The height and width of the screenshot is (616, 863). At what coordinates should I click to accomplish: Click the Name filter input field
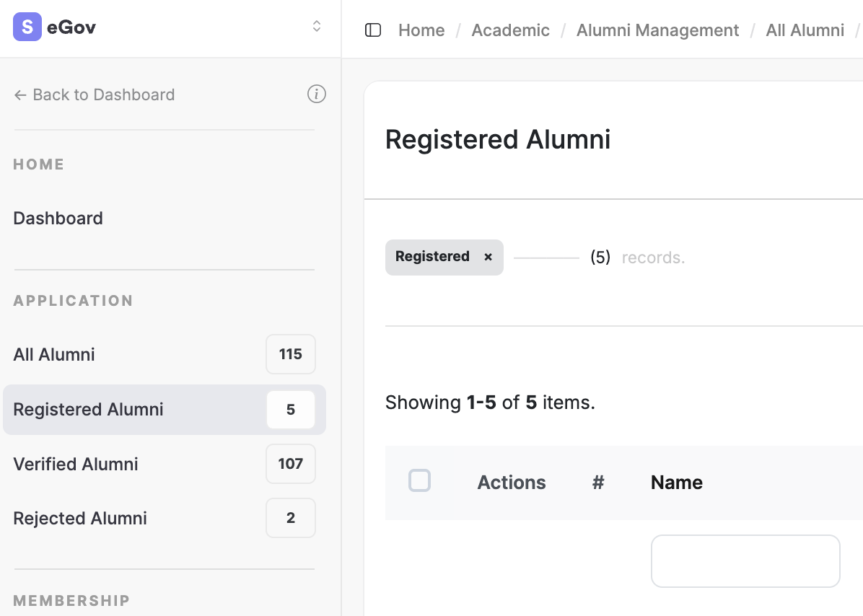point(745,560)
